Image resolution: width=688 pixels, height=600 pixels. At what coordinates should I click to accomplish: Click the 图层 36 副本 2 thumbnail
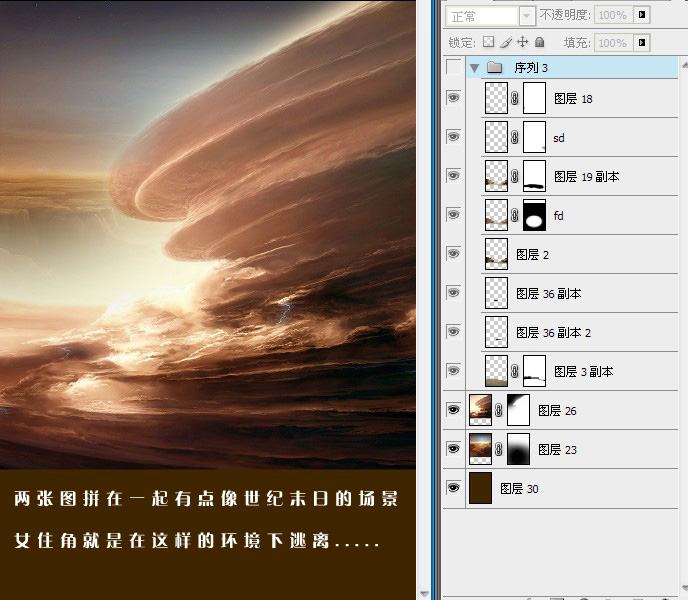click(496, 332)
